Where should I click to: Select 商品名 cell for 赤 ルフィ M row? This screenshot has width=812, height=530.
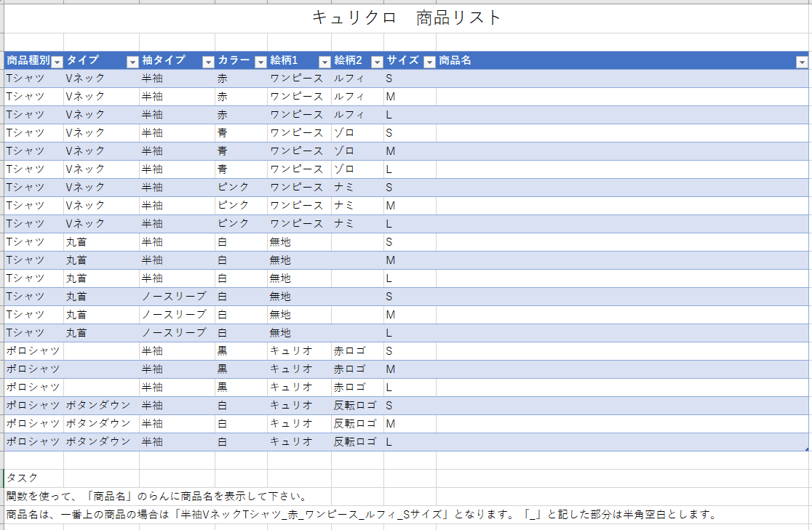click(x=622, y=97)
